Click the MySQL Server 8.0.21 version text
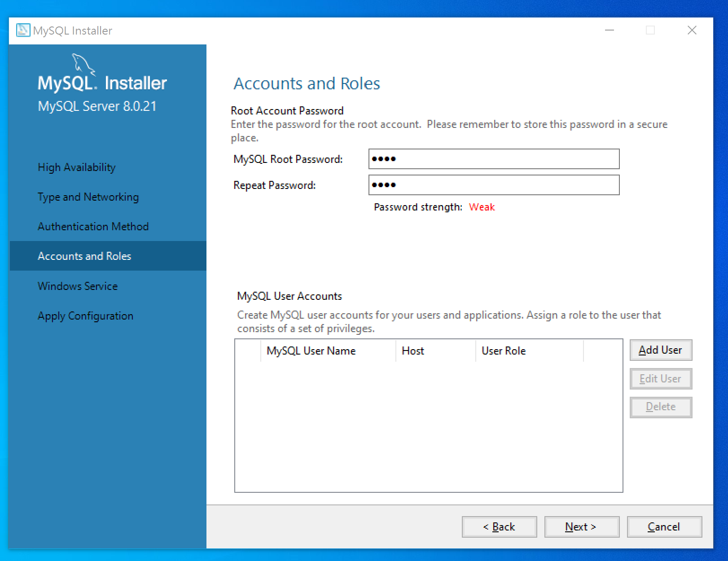Viewport: 728px width, 561px height. click(97, 106)
